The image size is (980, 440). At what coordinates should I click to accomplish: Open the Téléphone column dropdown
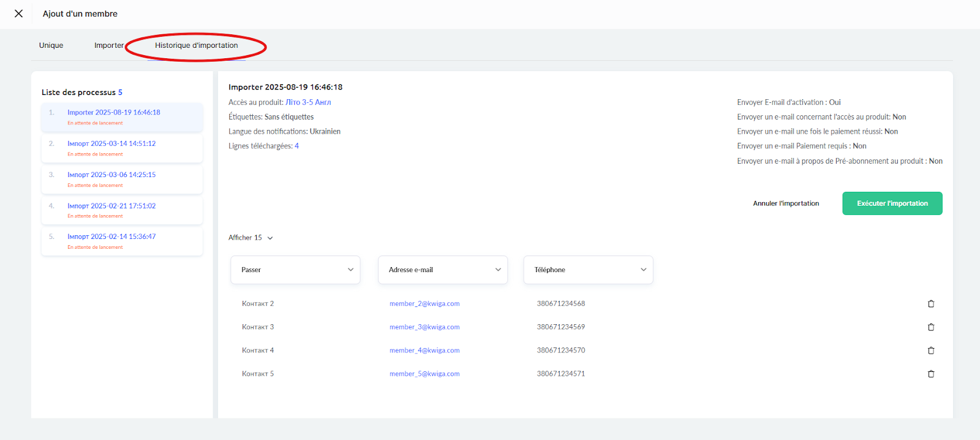tap(588, 270)
